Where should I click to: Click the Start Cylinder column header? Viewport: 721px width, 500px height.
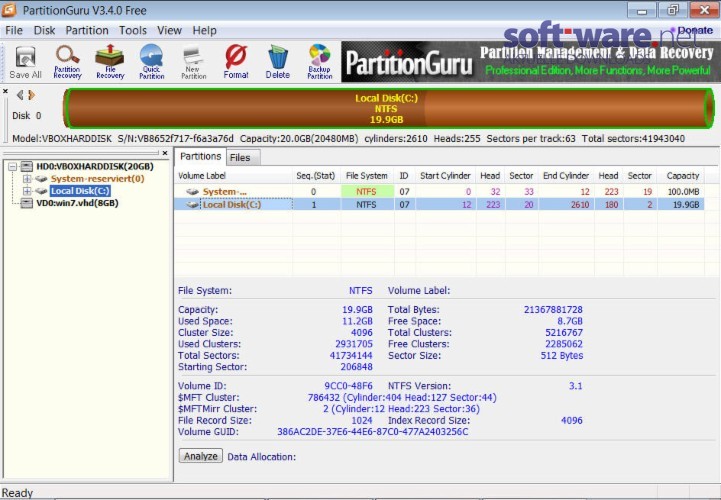coord(445,176)
